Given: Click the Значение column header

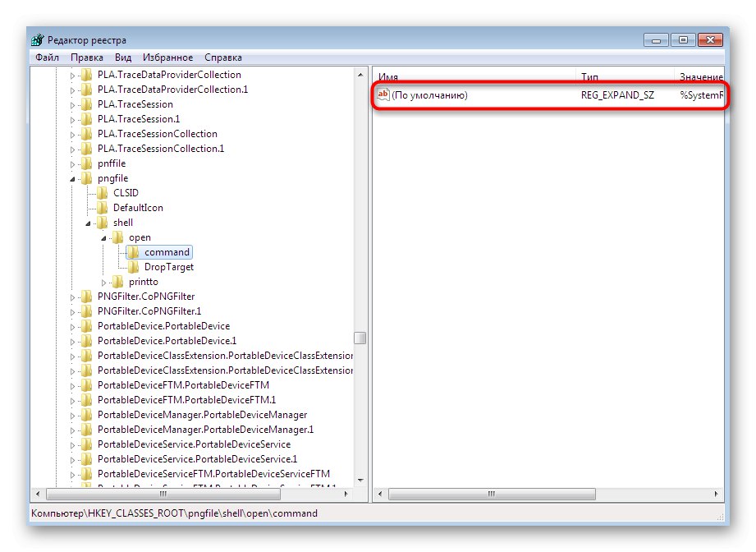Looking at the screenshot, I should point(700,76).
